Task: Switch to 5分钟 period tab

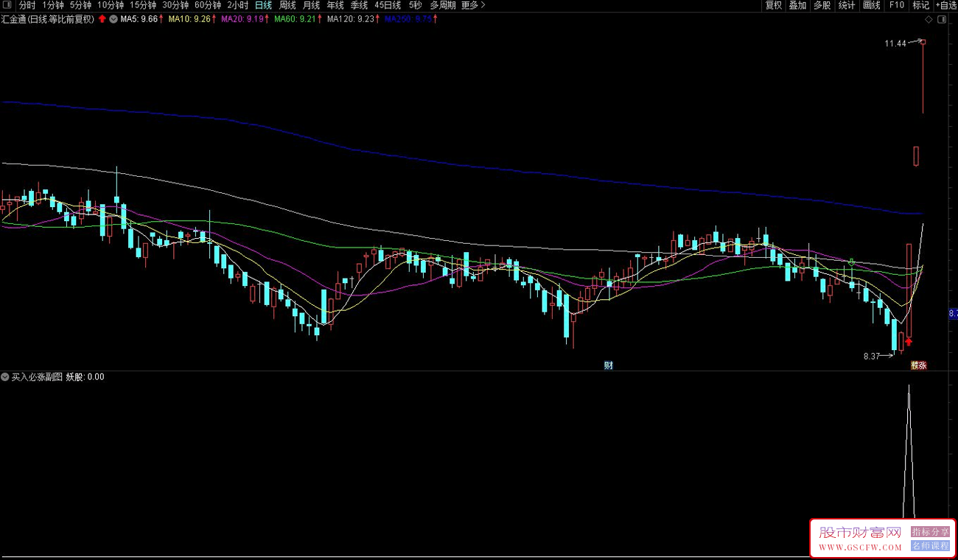Action: [80, 5]
